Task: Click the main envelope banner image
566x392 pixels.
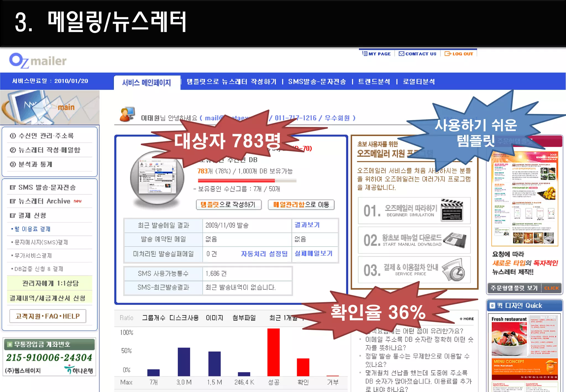Action: pyautogui.click(x=50, y=108)
